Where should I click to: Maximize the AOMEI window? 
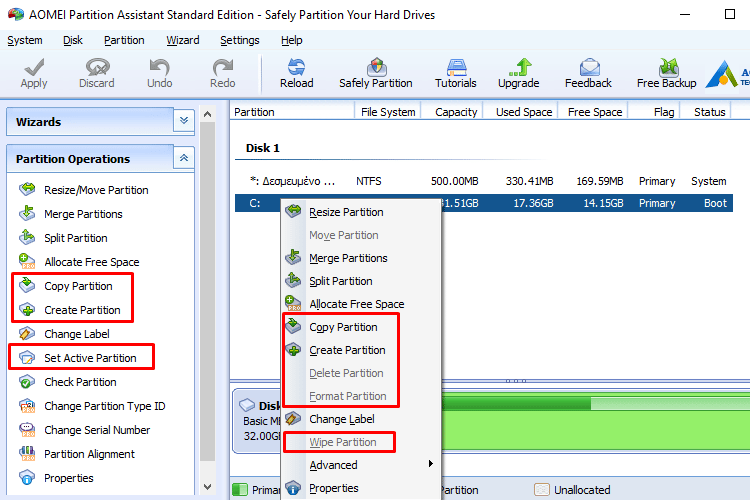[x=729, y=14]
